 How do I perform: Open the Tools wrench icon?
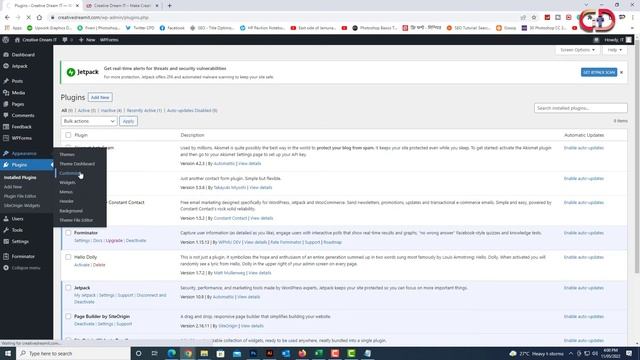point(6,230)
